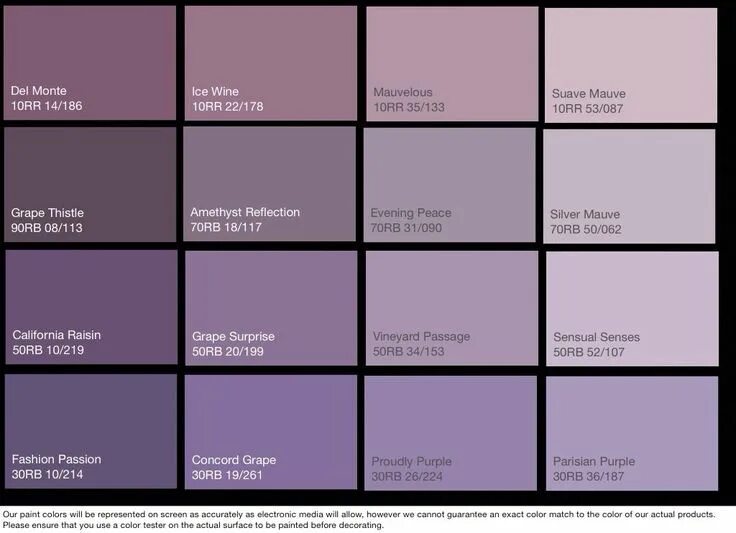Image resolution: width=736 pixels, height=533 pixels.
Task: Choose the Silver Mauve swatch
Action: tap(629, 186)
